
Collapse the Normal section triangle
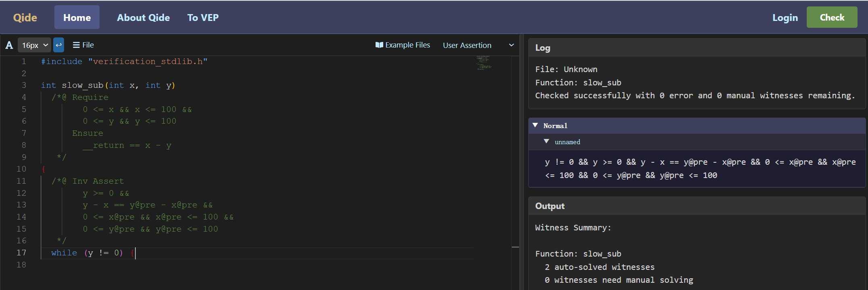pos(535,125)
